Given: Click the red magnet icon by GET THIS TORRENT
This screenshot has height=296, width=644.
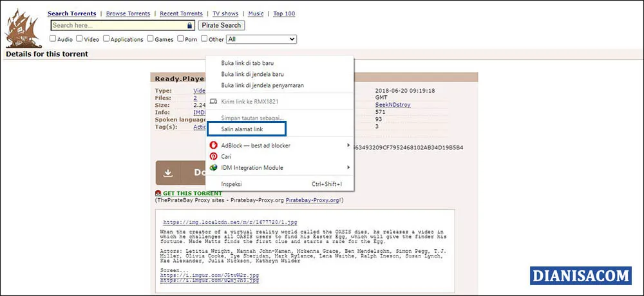Looking at the screenshot, I should click(158, 193).
